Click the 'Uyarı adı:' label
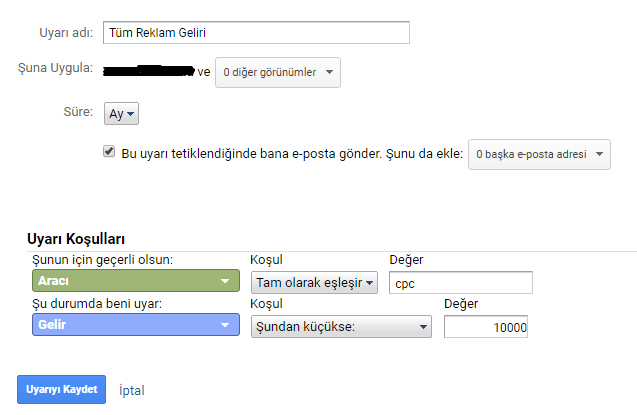637x415 pixels. (67, 33)
